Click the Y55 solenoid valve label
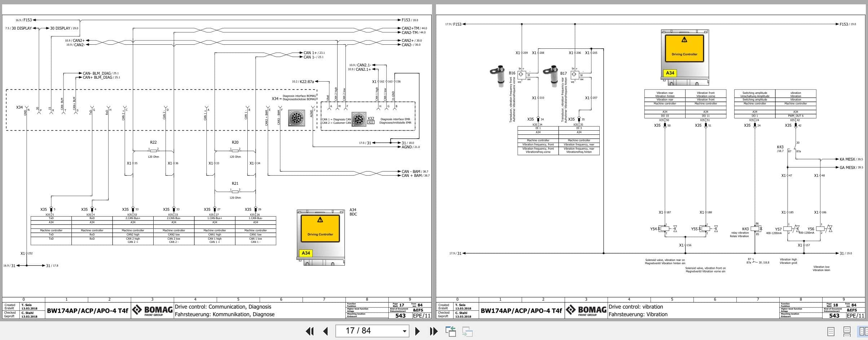Viewport: 868px width, 340px height. coord(695,229)
